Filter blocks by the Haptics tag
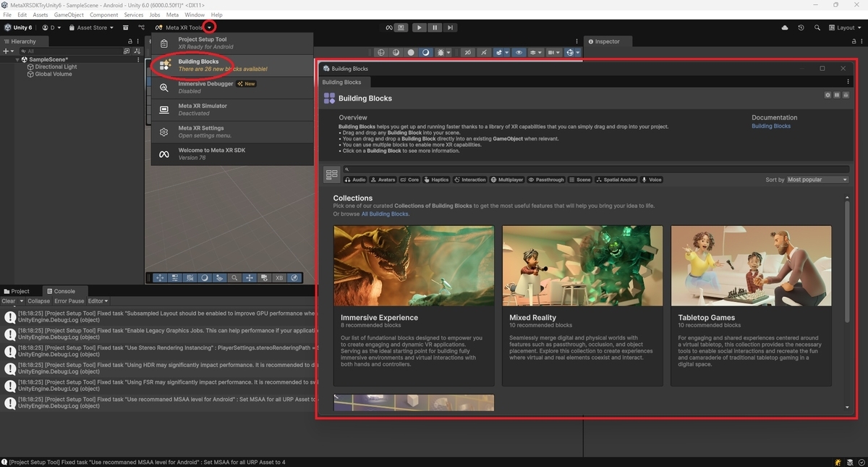The image size is (868, 467). (437, 180)
